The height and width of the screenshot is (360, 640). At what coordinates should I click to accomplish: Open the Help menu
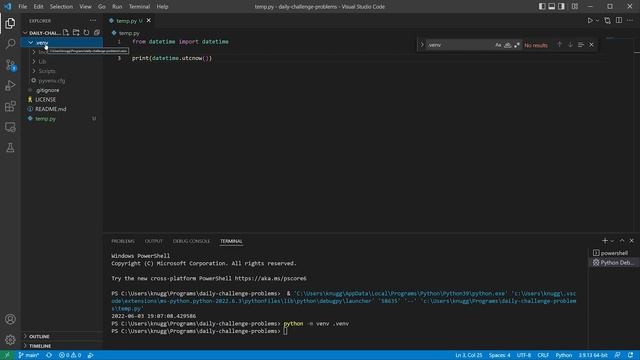162,7
